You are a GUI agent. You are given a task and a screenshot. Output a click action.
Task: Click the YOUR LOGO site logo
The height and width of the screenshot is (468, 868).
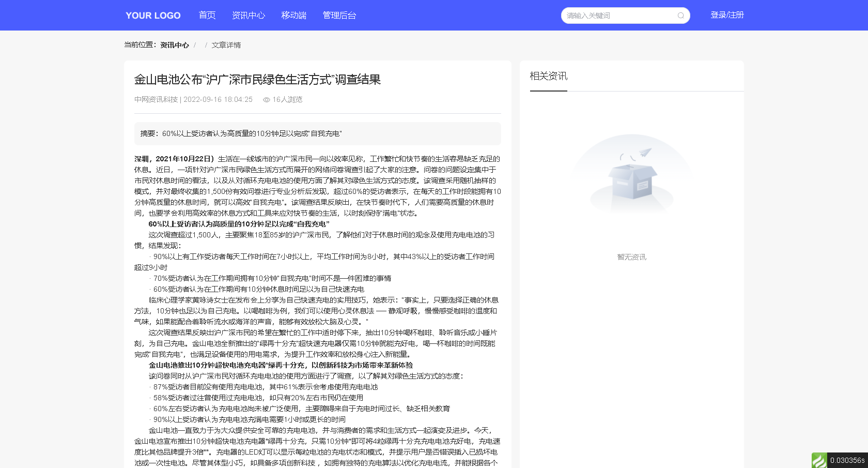click(153, 16)
